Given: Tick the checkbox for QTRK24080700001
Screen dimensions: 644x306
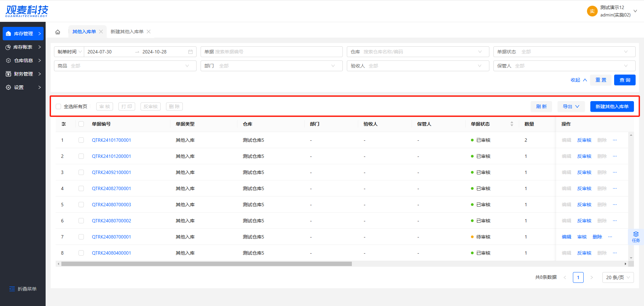Looking at the screenshot, I should (81, 237).
